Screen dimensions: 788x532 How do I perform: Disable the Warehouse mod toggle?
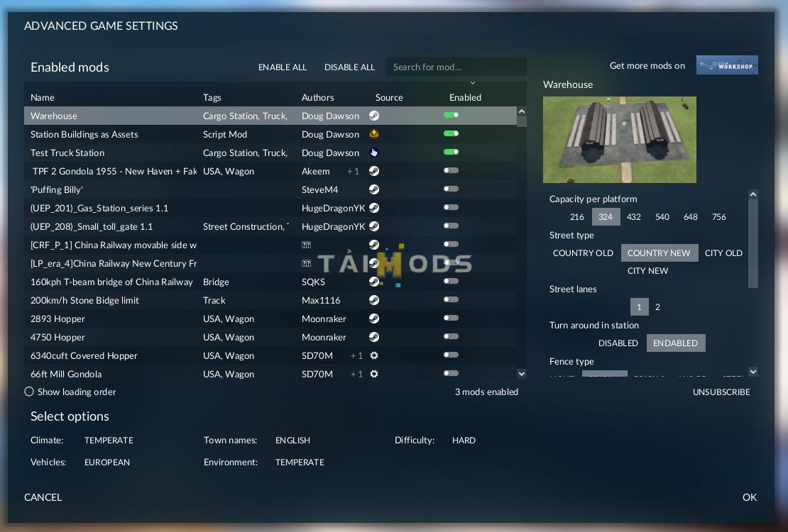451,115
